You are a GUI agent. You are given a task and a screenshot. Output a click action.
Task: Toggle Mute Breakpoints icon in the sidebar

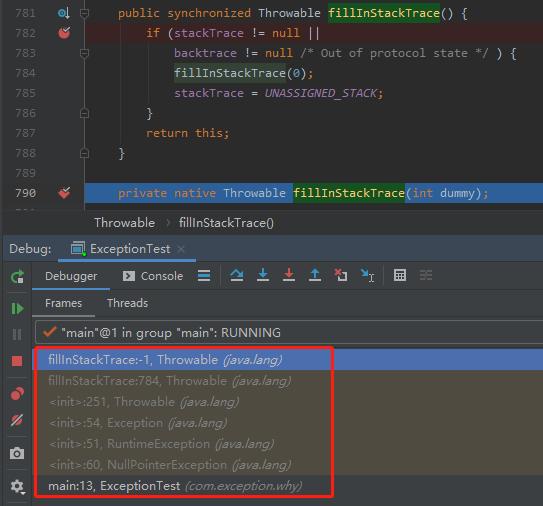point(17,420)
